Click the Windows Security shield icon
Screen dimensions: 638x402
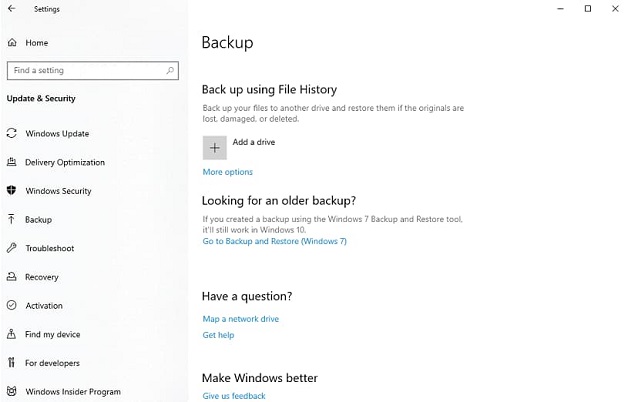(12, 190)
